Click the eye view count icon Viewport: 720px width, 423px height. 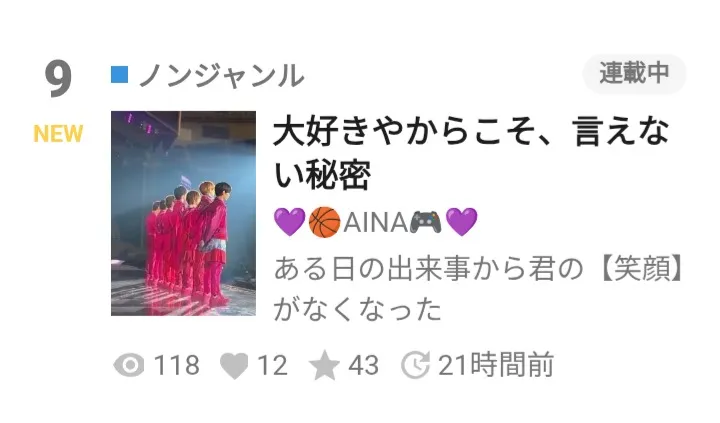pos(129,366)
